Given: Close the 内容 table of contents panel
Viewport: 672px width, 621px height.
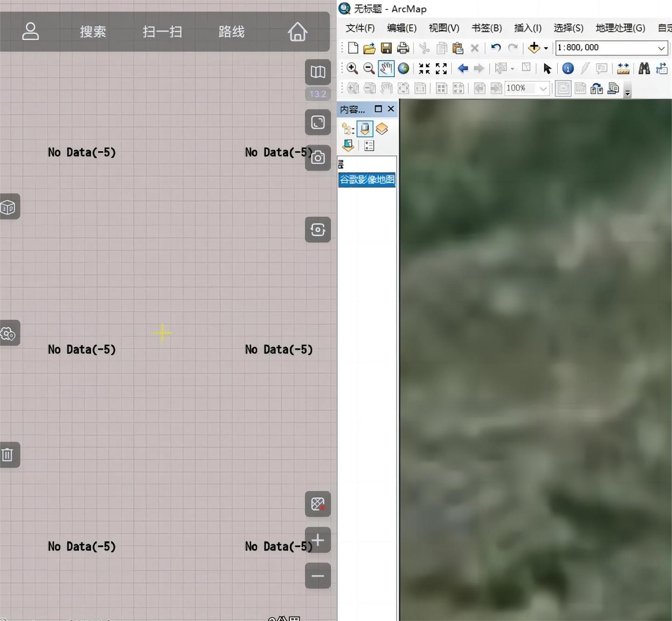Looking at the screenshot, I should click(391, 109).
